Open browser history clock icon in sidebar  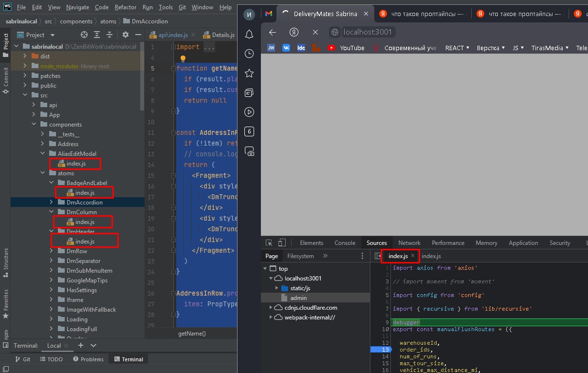point(249,54)
